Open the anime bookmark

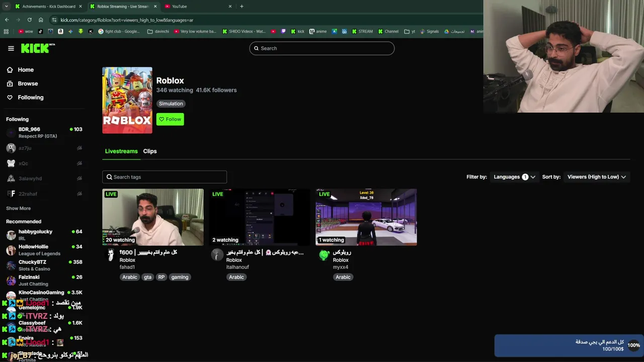click(318, 31)
